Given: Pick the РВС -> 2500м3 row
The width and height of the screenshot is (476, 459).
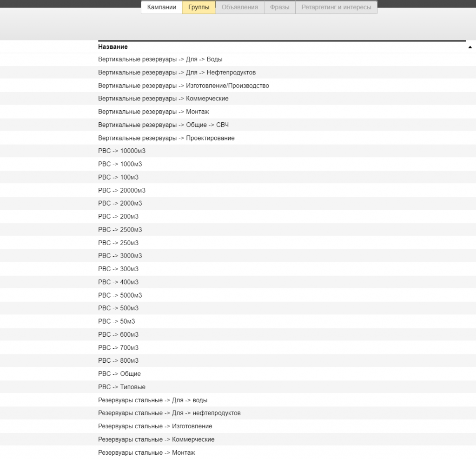Looking at the screenshot, I should point(120,230).
